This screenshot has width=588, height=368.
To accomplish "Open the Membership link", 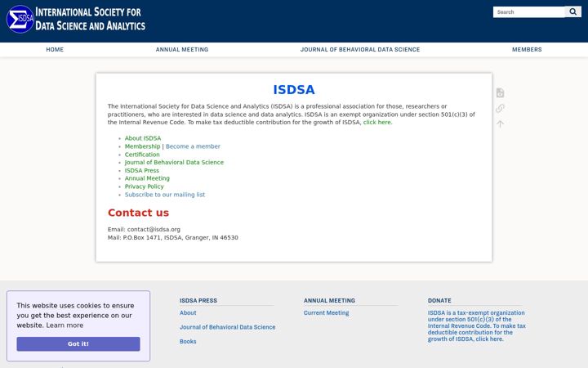I will pos(142,146).
